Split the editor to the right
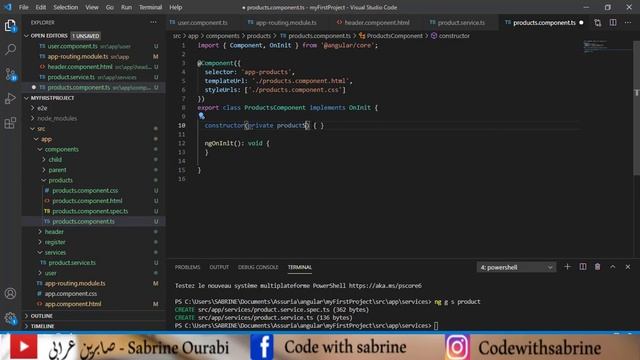 [x=613, y=23]
